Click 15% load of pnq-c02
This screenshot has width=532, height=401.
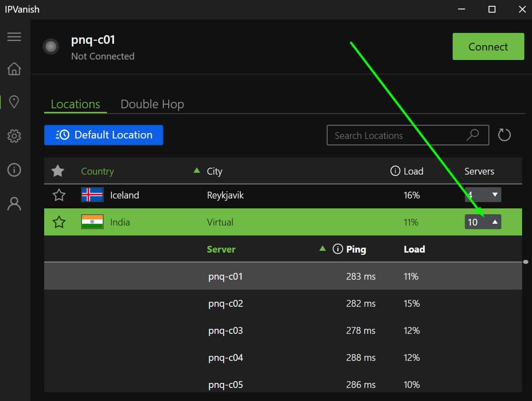click(412, 304)
